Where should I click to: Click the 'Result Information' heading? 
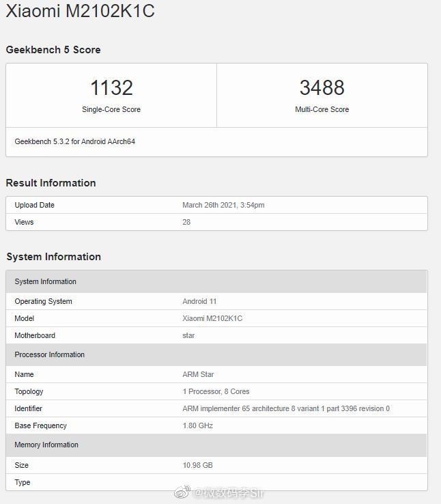pyautogui.click(x=51, y=183)
